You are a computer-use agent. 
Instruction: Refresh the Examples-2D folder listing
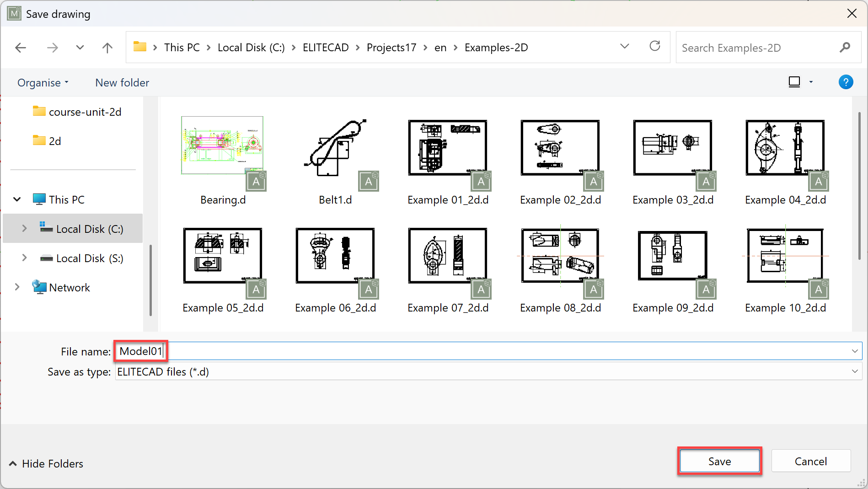pos(654,47)
